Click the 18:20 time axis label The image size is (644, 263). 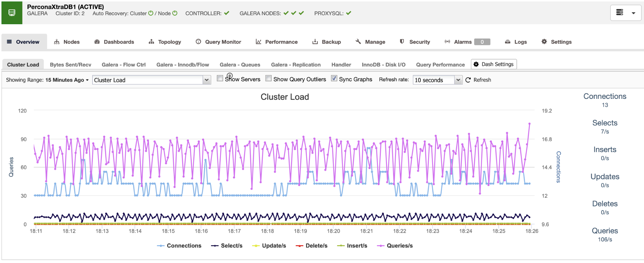(333, 231)
